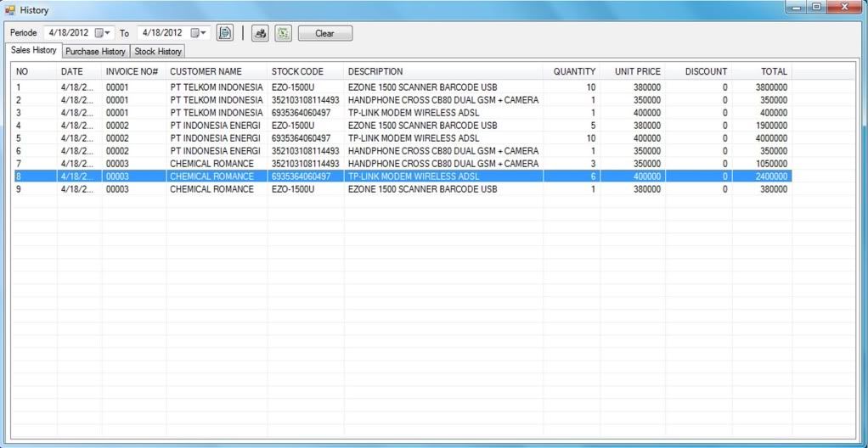This screenshot has height=448, width=868.
Task: Sort by the QUANTITY column header
Action: [572, 71]
